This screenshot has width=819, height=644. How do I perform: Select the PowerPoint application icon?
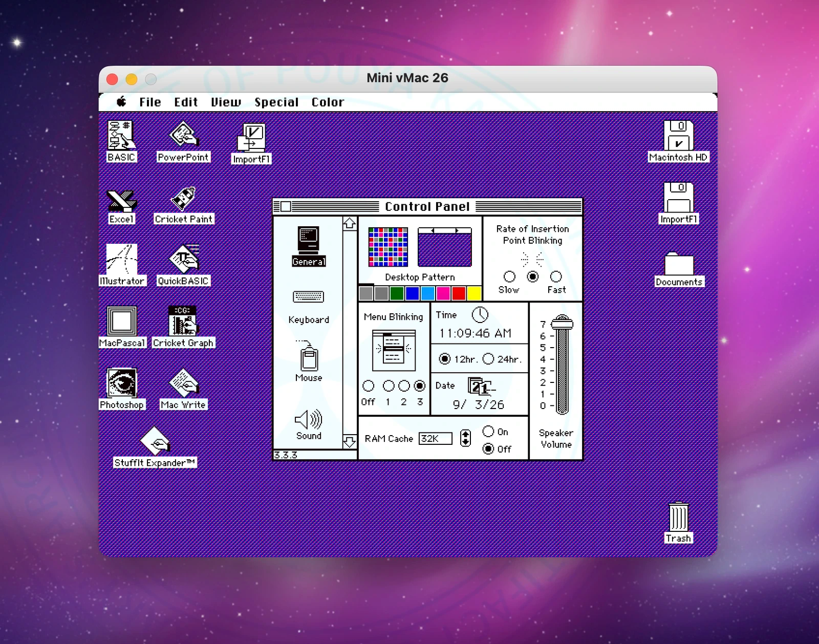183,135
